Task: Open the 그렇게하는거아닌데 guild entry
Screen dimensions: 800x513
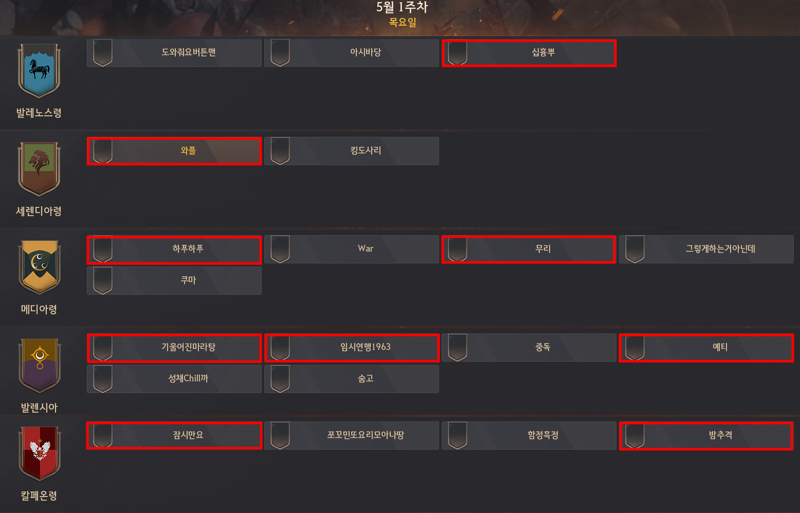Action: coord(706,250)
